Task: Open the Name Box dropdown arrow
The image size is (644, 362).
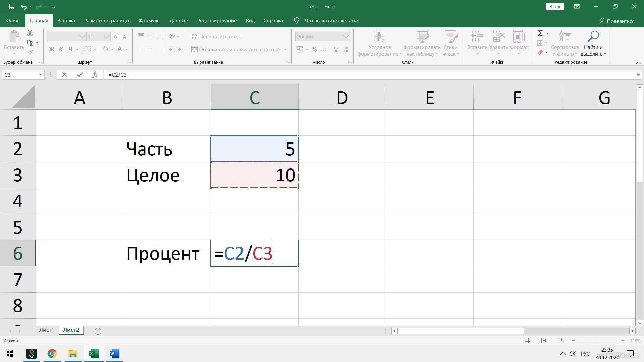Action: point(40,75)
